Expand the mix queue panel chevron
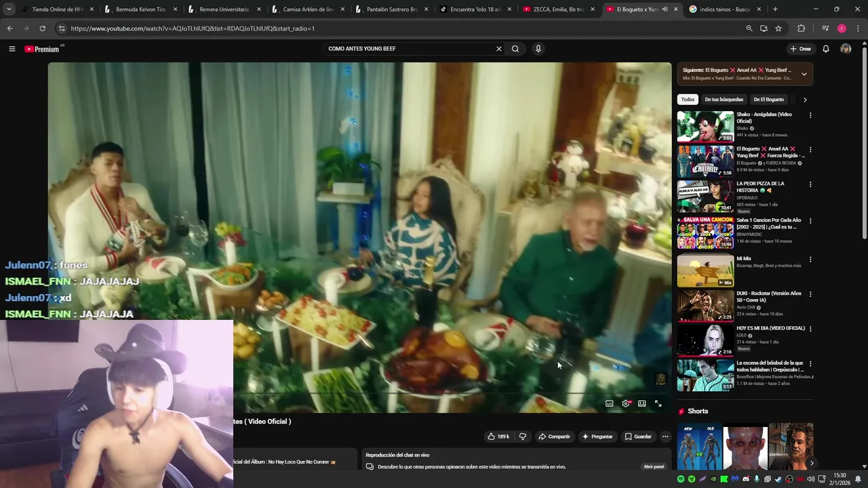This screenshot has width=868, height=488. pos(804,74)
